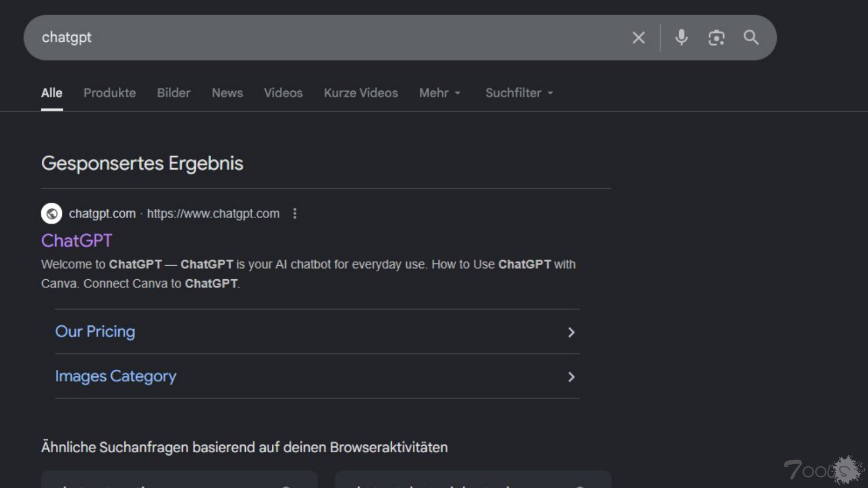Click the Gesponsertes Ergebnis heading

pyautogui.click(x=142, y=163)
